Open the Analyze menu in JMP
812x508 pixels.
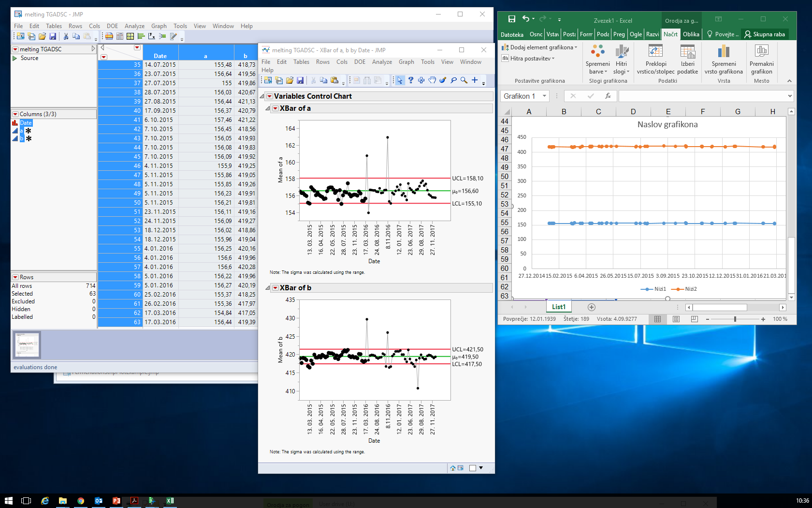[134, 26]
